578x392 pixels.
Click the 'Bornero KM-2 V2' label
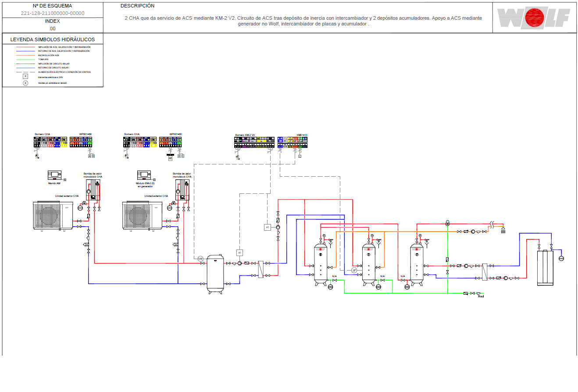pos(245,135)
